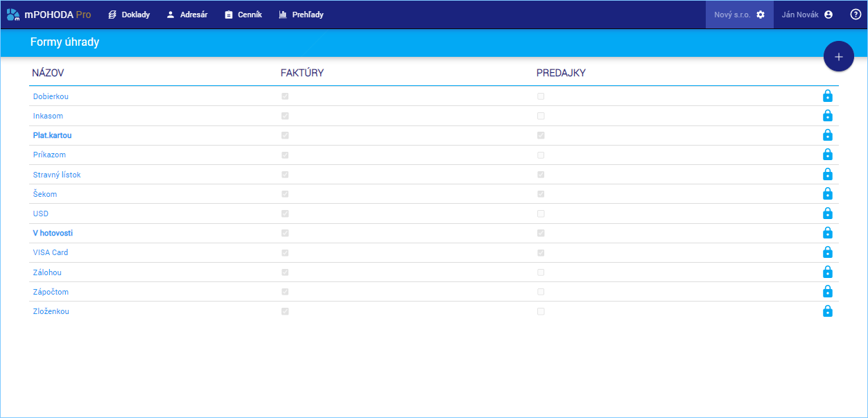Click the lock icon in the USD row
The width and height of the screenshot is (868, 418).
point(827,213)
